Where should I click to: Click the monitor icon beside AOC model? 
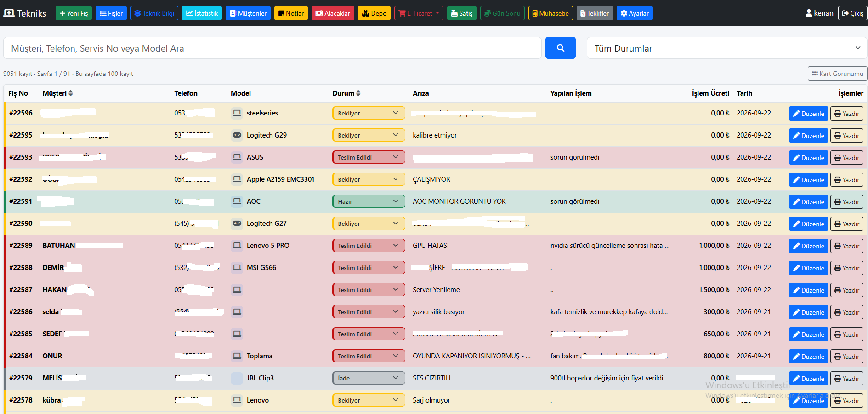[237, 201]
